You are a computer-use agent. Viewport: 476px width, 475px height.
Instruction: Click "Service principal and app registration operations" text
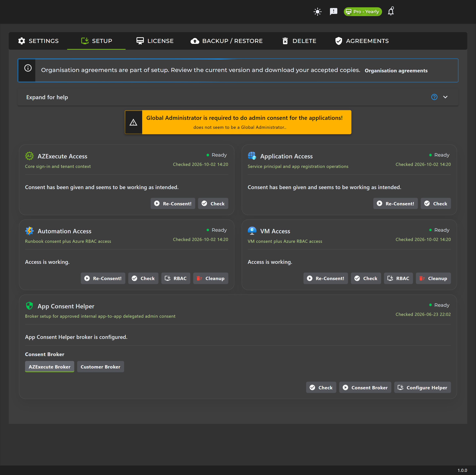pos(298,166)
